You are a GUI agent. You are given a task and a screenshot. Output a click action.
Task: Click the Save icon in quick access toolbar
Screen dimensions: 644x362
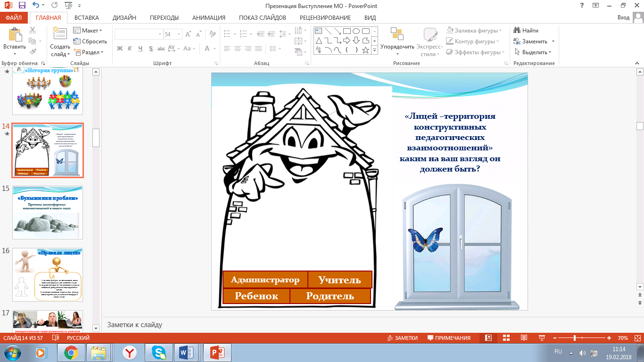[22, 6]
